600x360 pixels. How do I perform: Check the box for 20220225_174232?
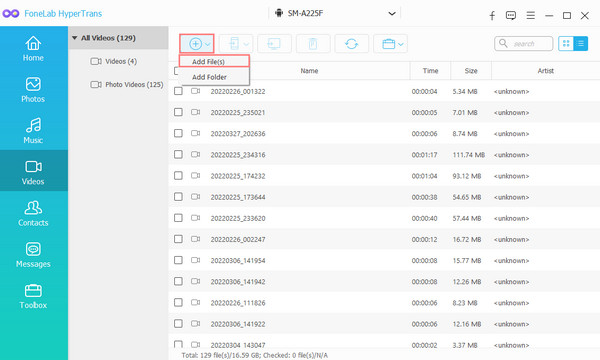point(178,176)
